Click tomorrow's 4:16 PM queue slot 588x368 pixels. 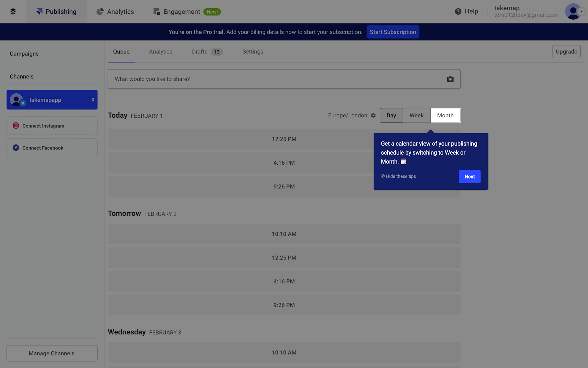284,281
